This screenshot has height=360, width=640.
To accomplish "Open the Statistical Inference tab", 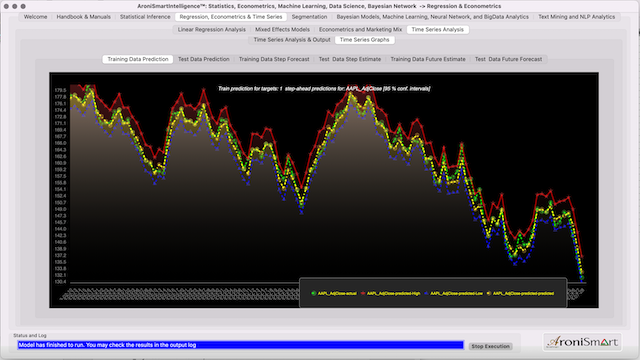I will (x=145, y=17).
